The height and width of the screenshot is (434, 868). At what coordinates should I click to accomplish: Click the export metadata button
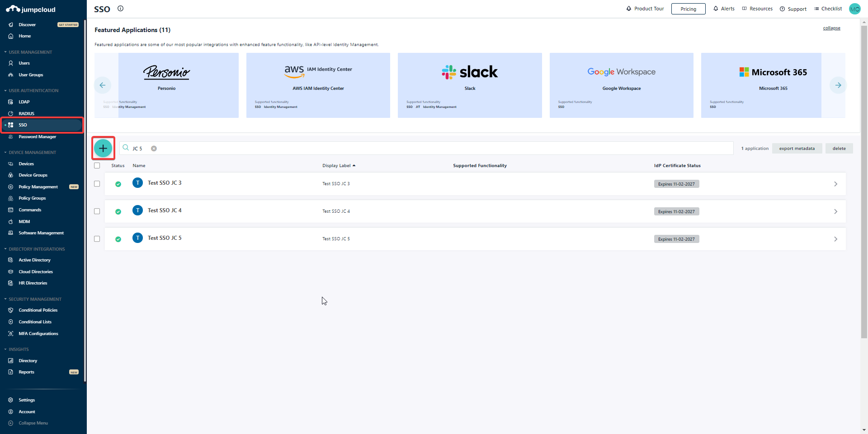(797, 148)
